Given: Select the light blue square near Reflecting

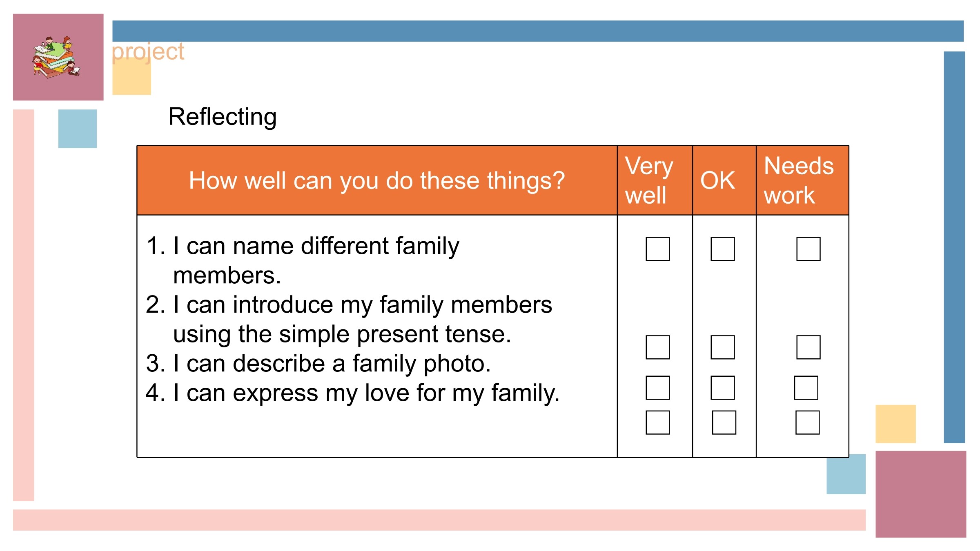Looking at the screenshot, I should click(78, 129).
